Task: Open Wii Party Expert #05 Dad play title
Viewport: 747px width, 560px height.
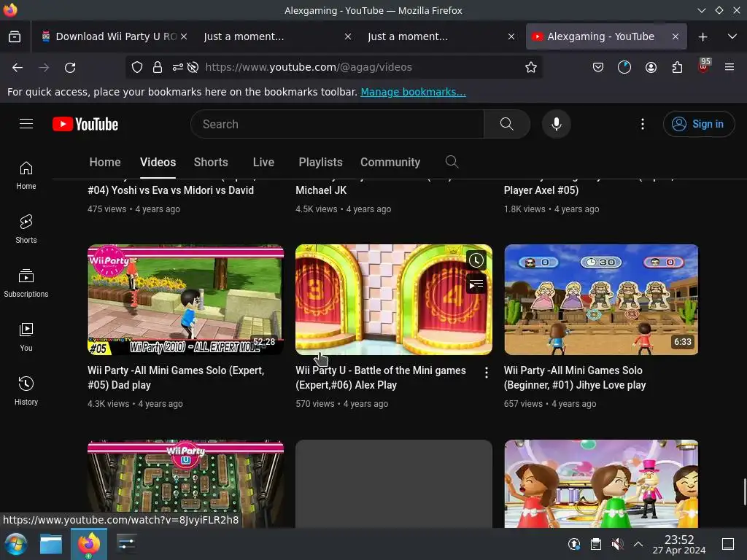Action: tap(175, 377)
